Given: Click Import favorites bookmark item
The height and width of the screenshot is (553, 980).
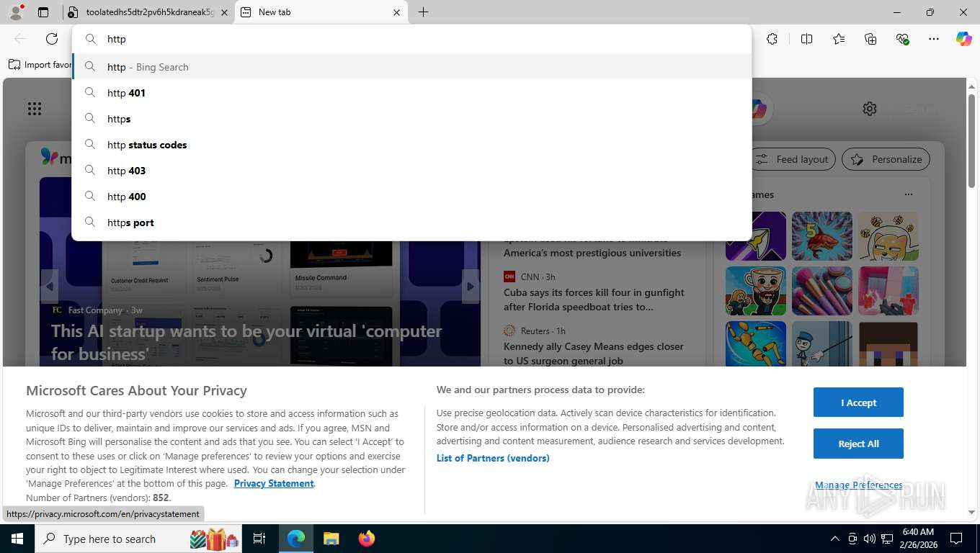Looking at the screenshot, I should [40, 65].
